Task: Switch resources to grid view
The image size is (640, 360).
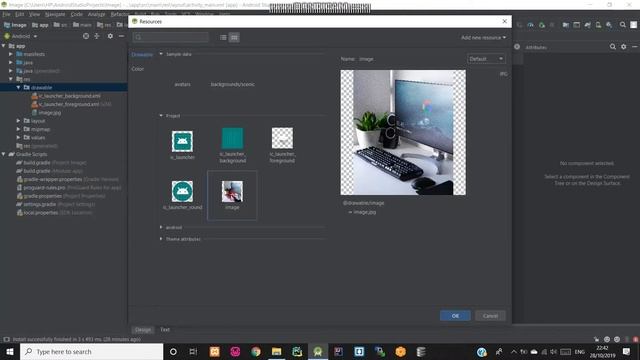Action: 234,38
